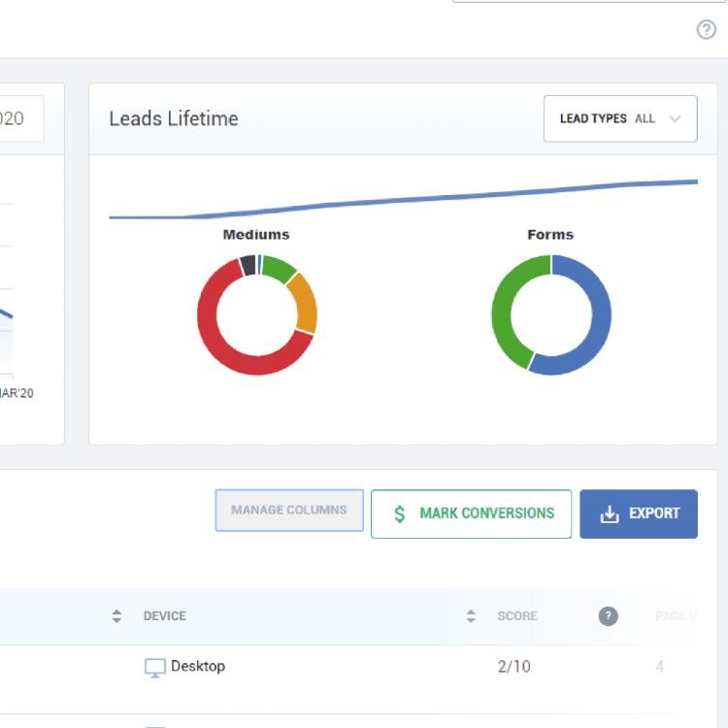Click the Device column header
The height and width of the screenshot is (728, 728).
coord(165,616)
